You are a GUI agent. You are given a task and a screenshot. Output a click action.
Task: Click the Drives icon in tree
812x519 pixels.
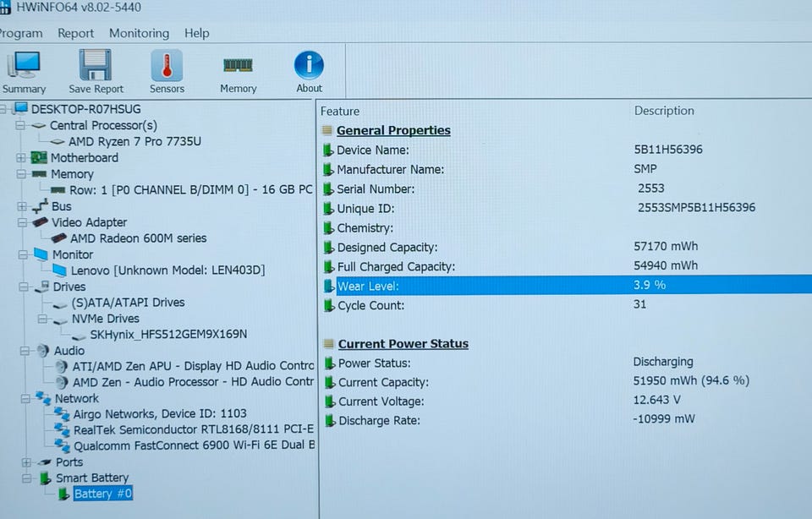coord(42,287)
